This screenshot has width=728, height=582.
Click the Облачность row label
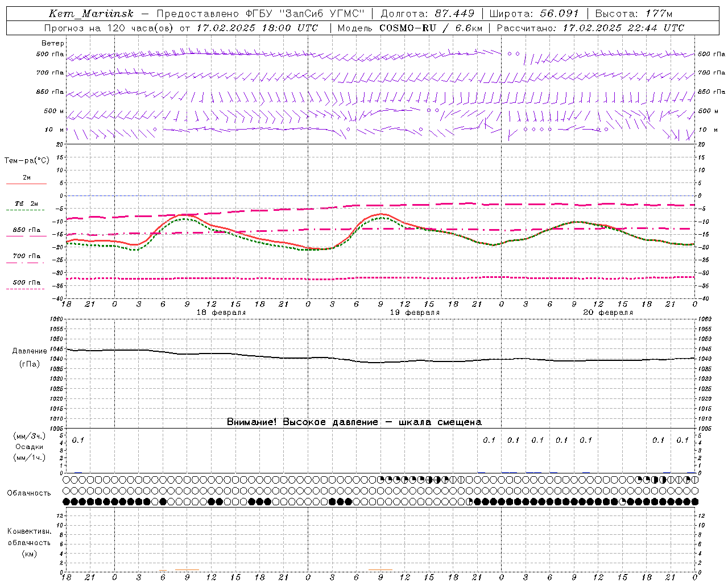(29, 493)
